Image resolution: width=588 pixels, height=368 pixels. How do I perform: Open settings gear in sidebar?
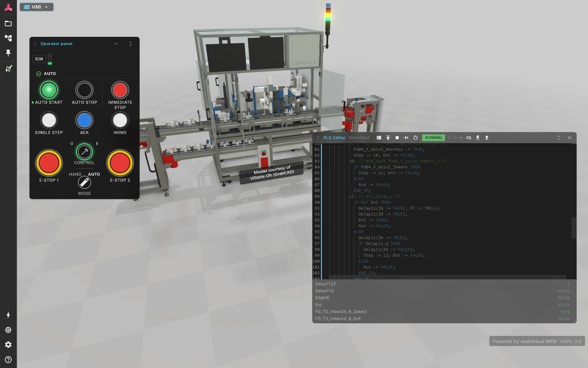tap(8, 345)
